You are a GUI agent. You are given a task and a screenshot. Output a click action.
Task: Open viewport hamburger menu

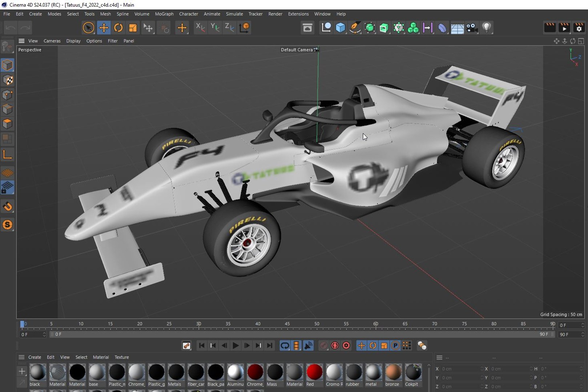21,41
